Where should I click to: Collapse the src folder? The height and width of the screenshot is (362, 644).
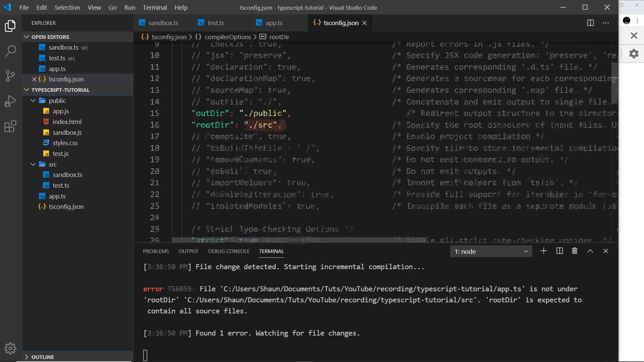(x=33, y=164)
